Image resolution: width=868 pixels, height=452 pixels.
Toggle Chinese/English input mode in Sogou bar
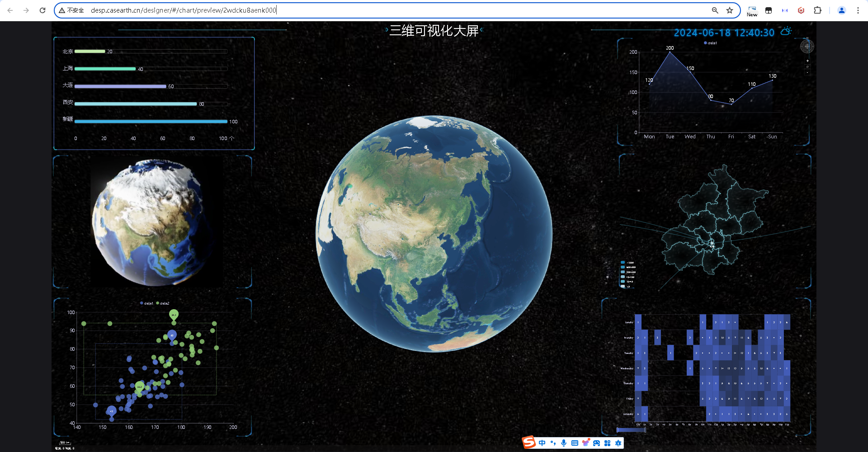click(542, 443)
